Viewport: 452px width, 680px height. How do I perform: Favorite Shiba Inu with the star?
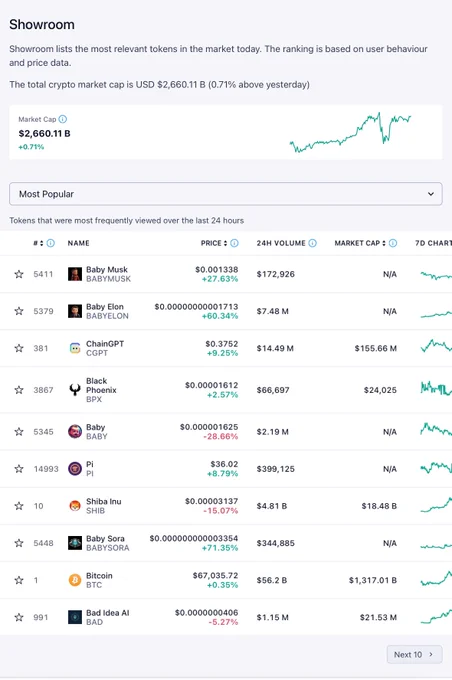19,506
